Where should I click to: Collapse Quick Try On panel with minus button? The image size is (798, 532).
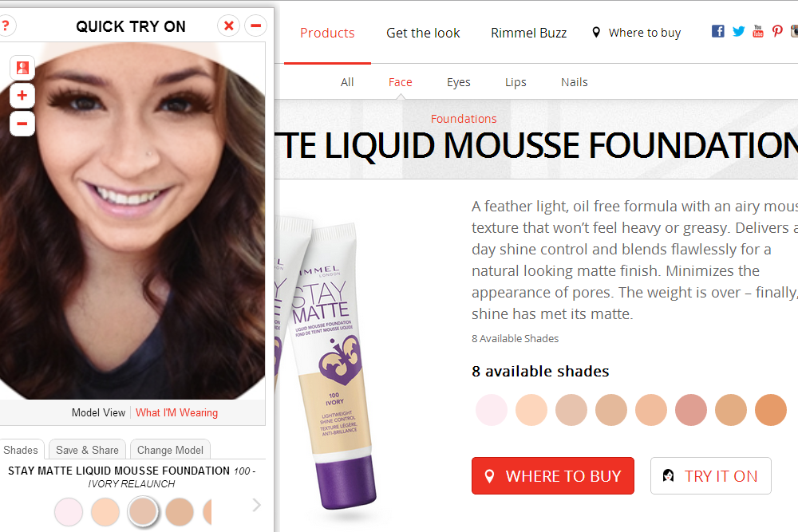coord(255,26)
